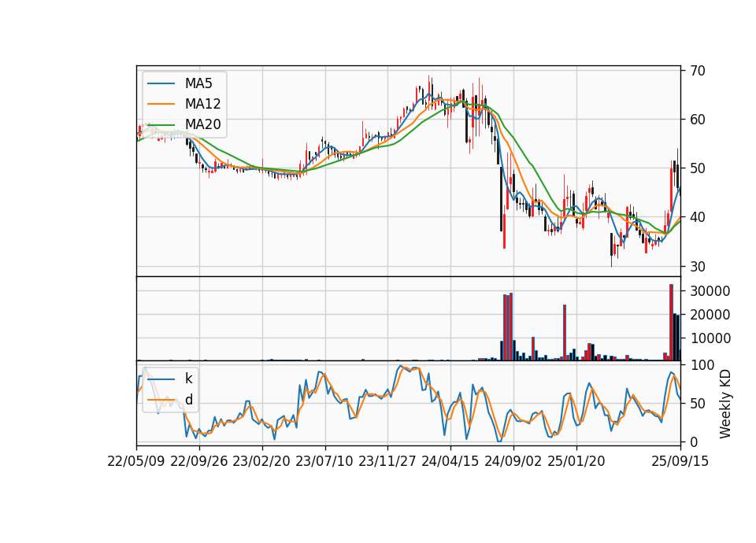Click the 22/05/09 date tick label
The image size is (756, 543).
136,461
